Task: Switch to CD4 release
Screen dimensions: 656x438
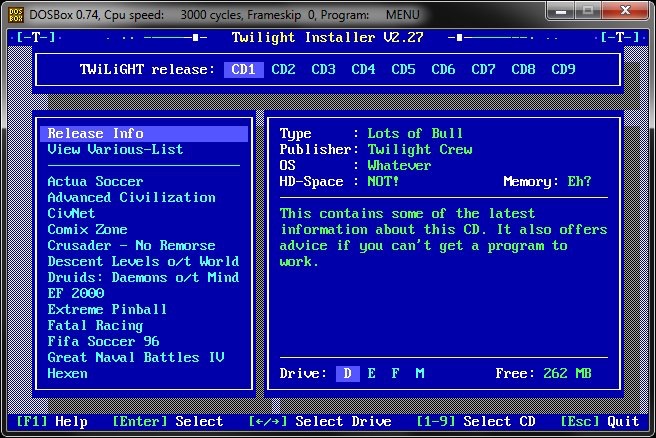Action: [x=363, y=69]
